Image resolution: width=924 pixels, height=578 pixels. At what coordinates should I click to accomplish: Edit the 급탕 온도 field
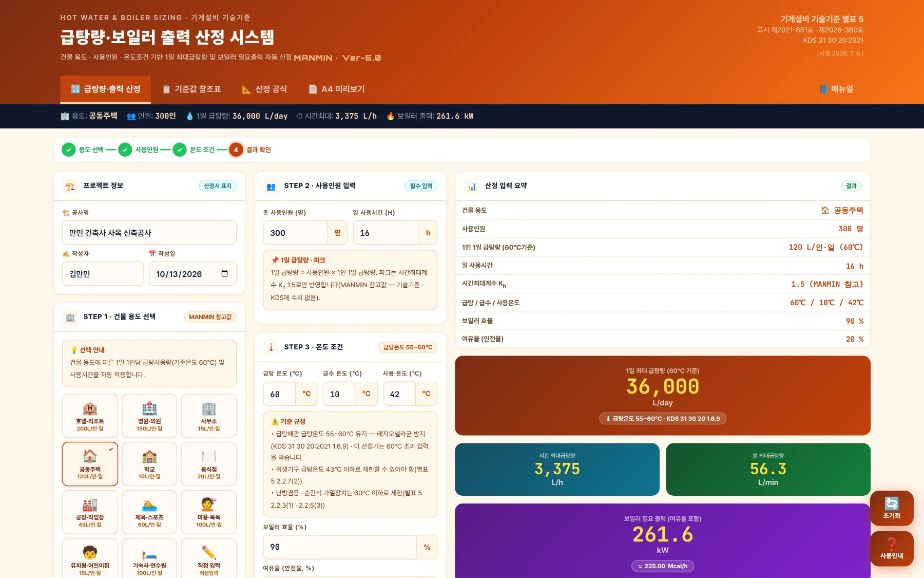[280, 394]
